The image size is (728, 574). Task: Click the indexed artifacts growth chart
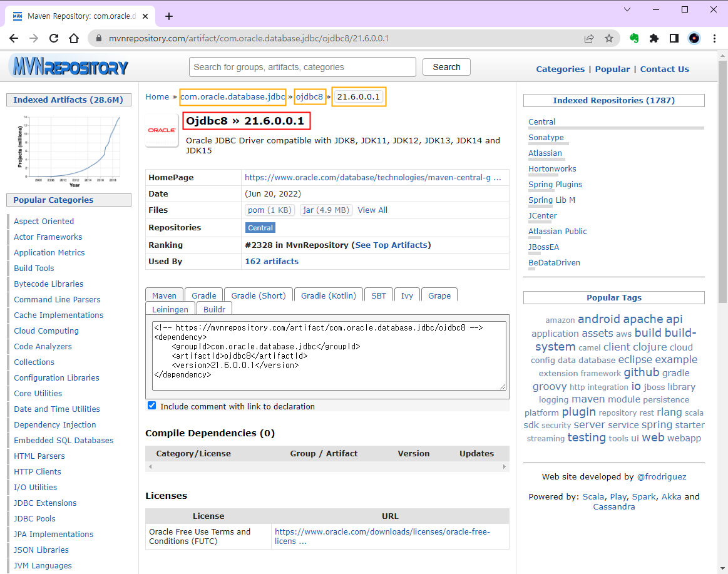(69, 151)
